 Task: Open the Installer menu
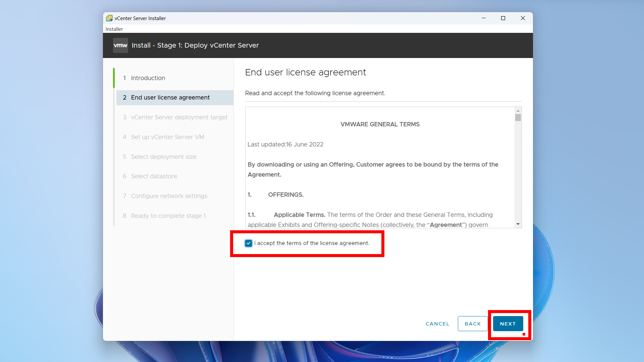[x=114, y=29]
